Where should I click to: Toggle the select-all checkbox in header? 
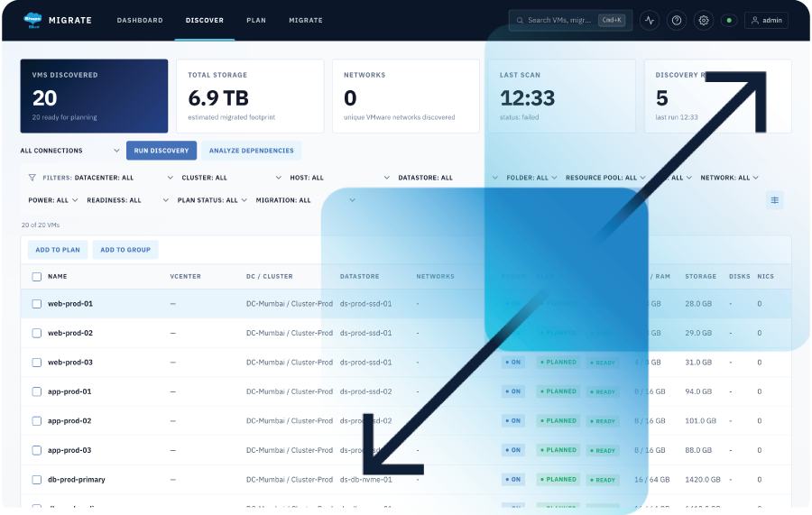[37, 277]
